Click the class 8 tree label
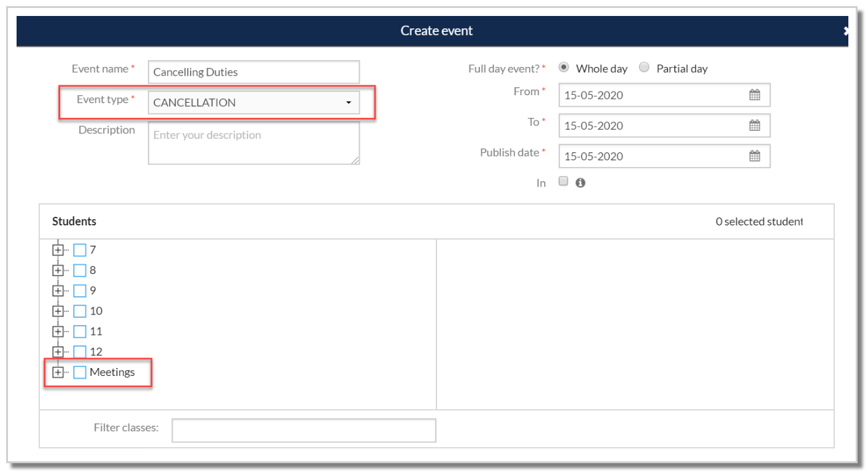Screen dimensions: 868x473 [x=93, y=270]
